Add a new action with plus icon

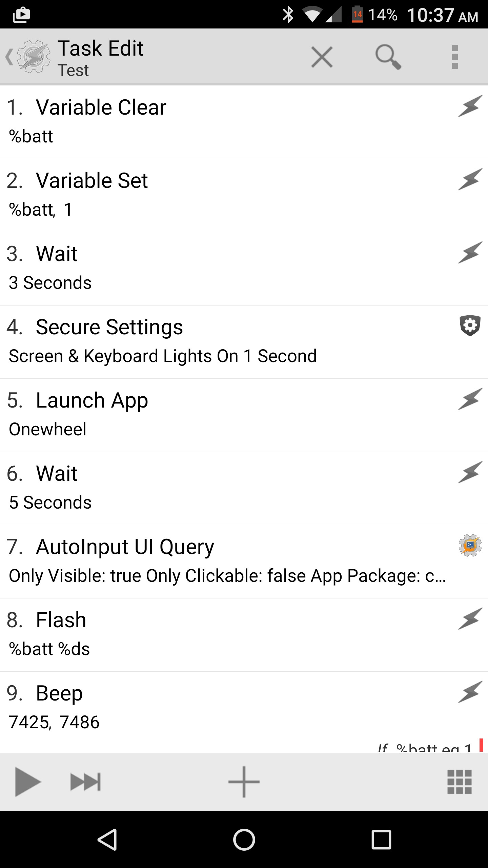coord(244,782)
